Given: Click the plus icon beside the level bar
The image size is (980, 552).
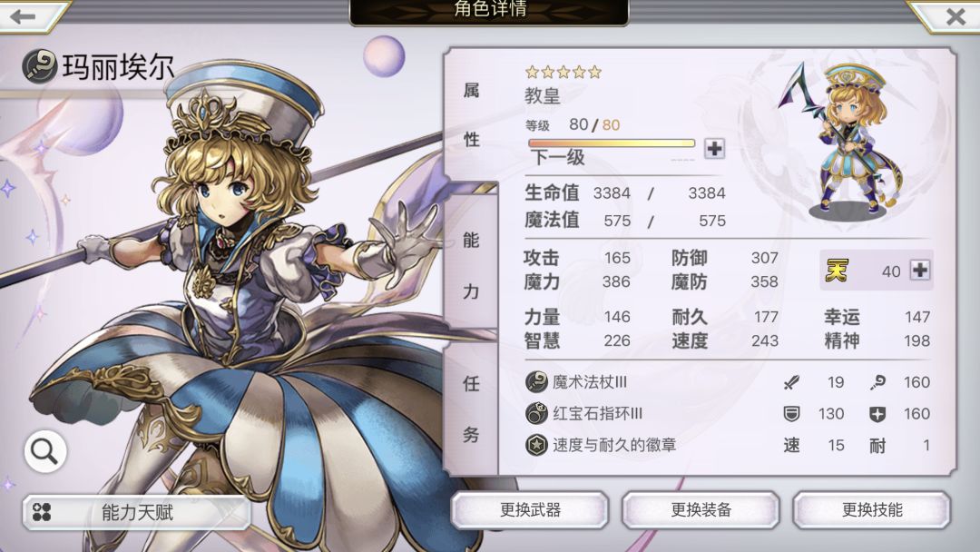Looking at the screenshot, I should coord(714,149).
